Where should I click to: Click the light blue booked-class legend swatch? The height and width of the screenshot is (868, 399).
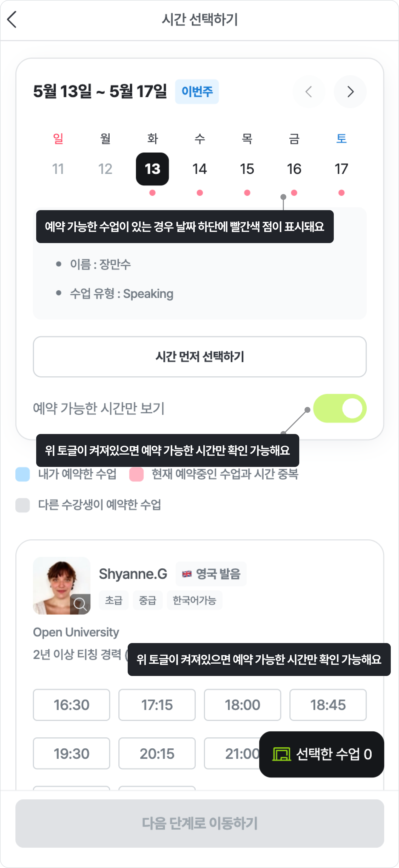click(22, 474)
